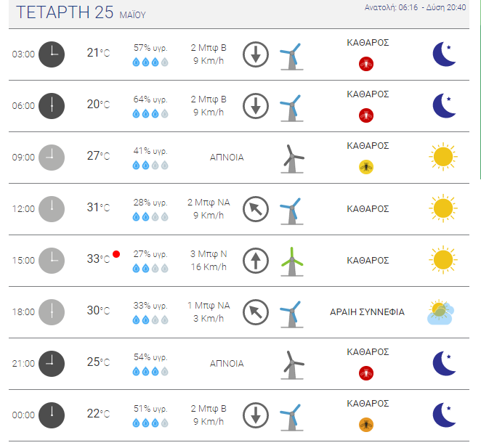The width and height of the screenshot is (481, 448).
Task: Click the partly cloudy icon at 18:00
Action: point(440,311)
